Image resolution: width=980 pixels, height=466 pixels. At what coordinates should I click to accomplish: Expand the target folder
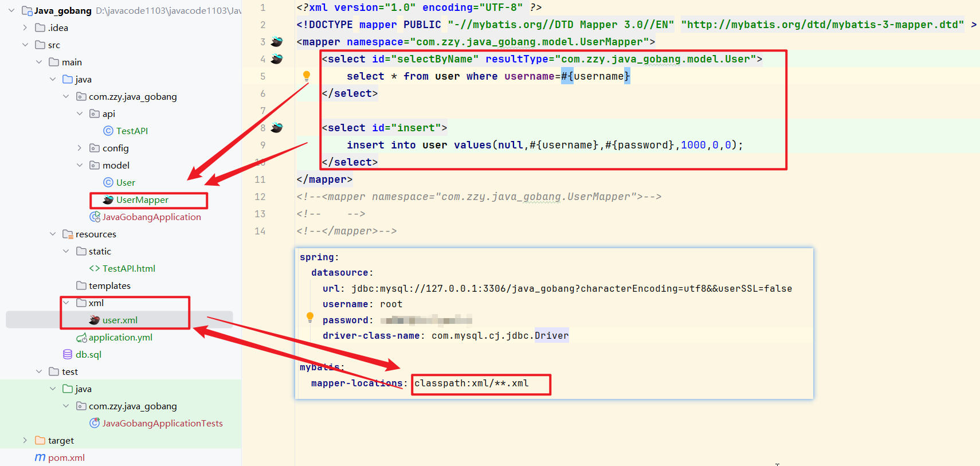25,440
